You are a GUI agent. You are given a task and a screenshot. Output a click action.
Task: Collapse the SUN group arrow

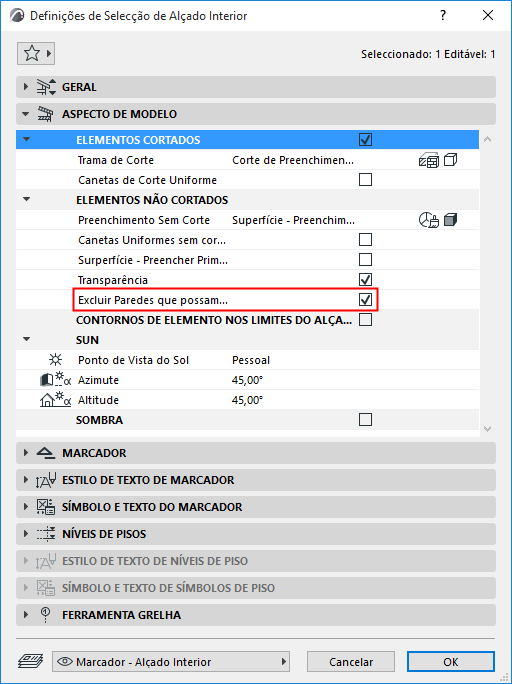click(27, 339)
